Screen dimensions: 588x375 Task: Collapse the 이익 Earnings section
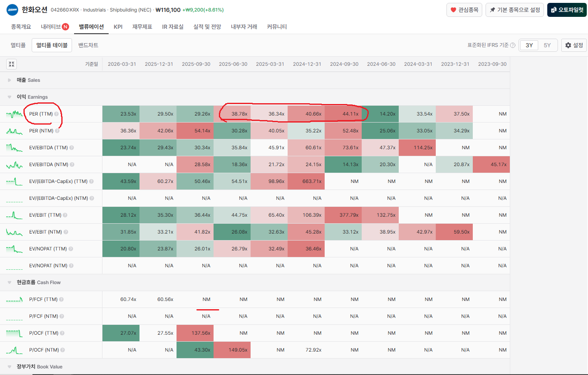click(x=9, y=97)
